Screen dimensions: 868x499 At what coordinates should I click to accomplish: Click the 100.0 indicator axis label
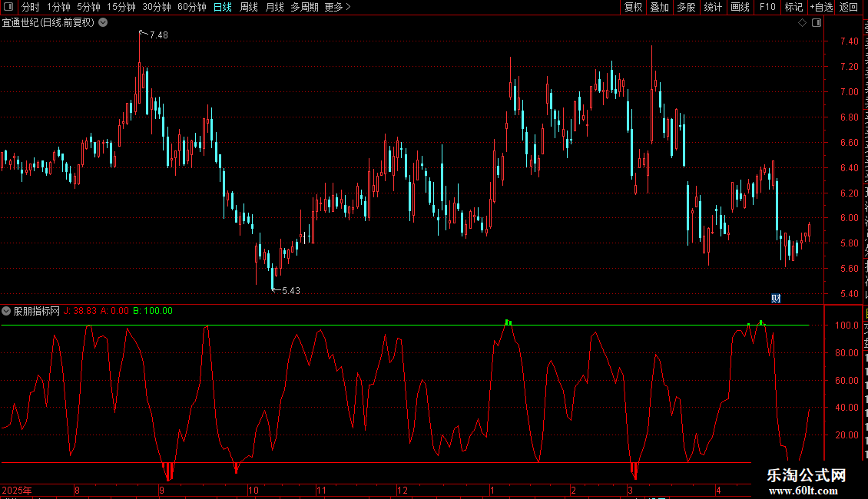[x=847, y=326]
